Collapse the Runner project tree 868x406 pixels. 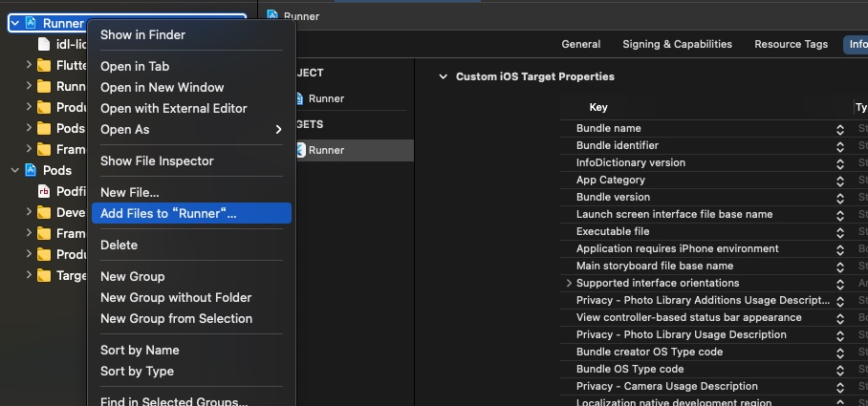(15, 23)
